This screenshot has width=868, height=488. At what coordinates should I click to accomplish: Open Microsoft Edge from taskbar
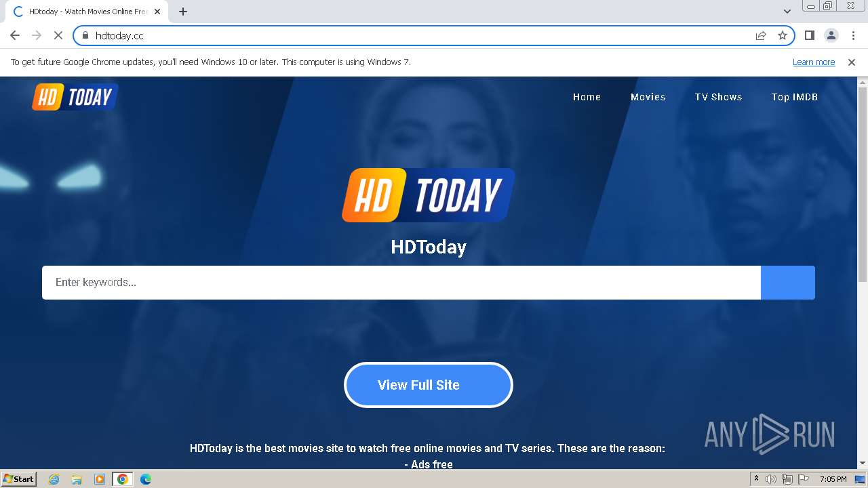(145, 479)
